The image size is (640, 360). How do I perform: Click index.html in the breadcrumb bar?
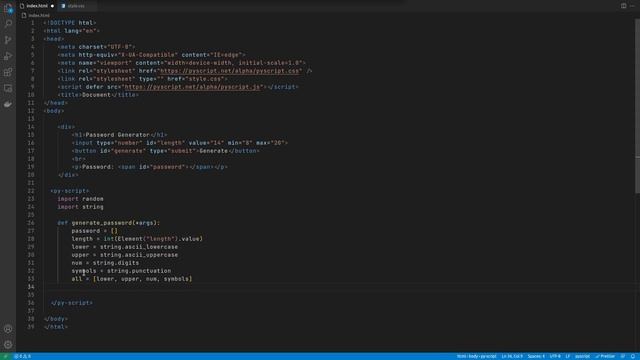coord(39,16)
